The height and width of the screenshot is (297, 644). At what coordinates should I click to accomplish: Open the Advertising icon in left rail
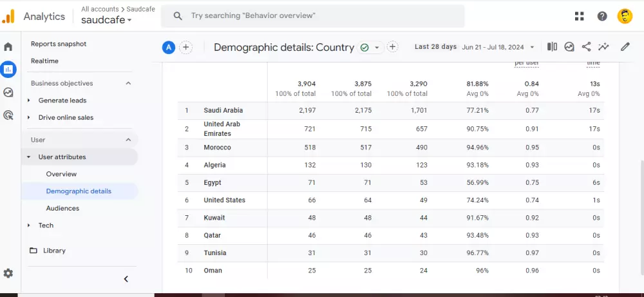pyautogui.click(x=8, y=115)
